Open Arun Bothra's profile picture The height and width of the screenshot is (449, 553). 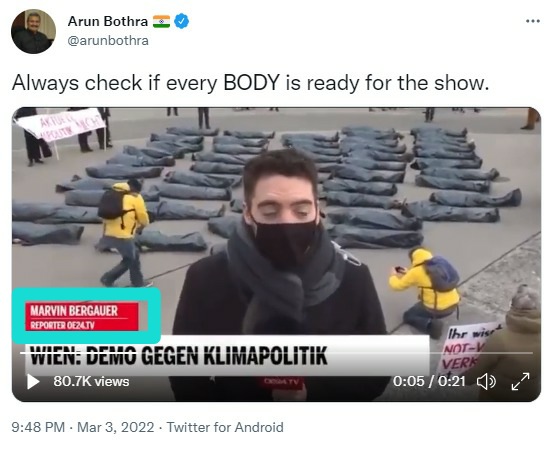34,31
